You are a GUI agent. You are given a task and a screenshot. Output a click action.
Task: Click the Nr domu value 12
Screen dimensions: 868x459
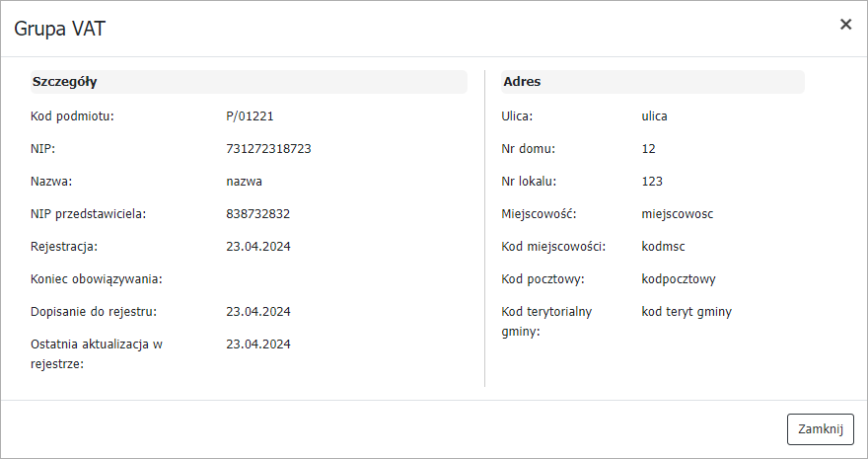point(648,149)
